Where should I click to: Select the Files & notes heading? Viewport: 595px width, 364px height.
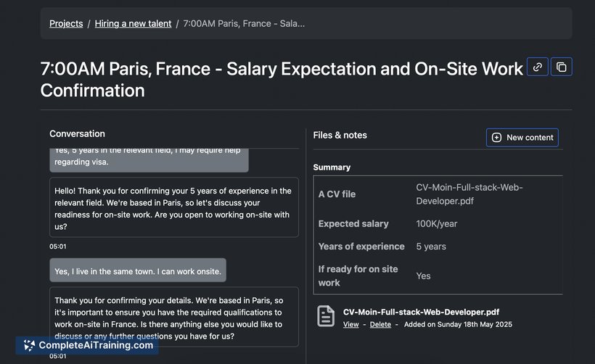pos(340,135)
